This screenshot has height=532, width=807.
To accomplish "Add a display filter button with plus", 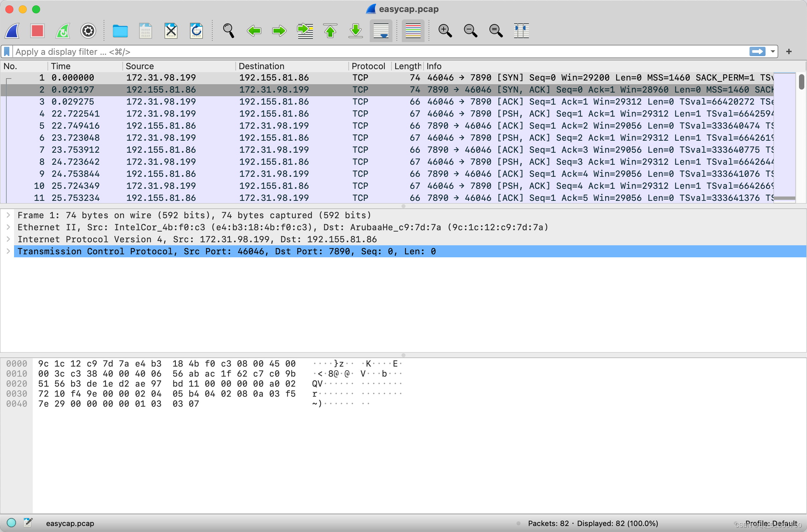I will tap(789, 51).
